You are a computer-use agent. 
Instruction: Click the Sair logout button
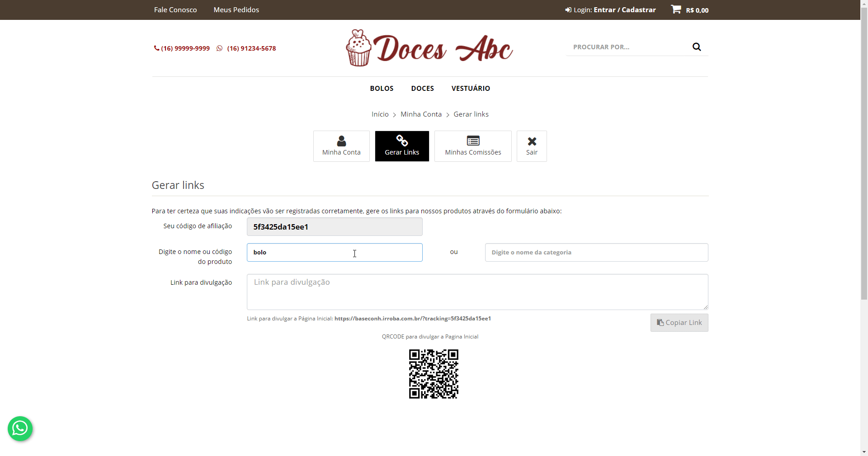(532, 146)
